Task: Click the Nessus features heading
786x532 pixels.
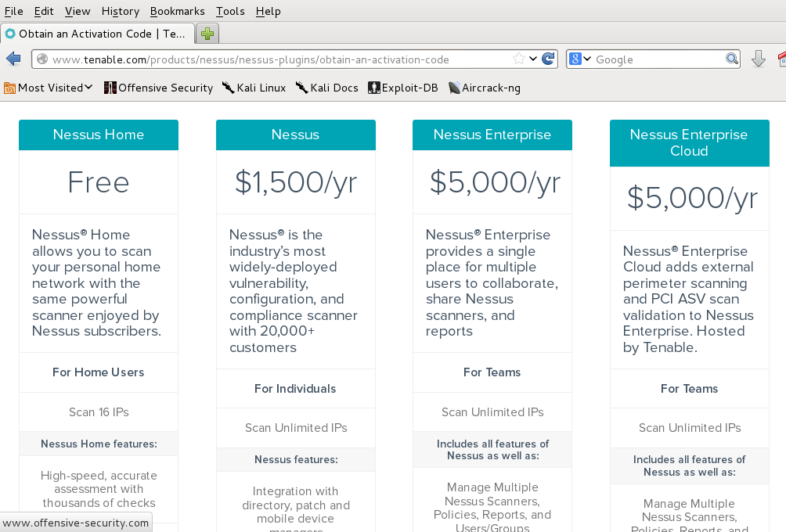Action: (x=296, y=459)
